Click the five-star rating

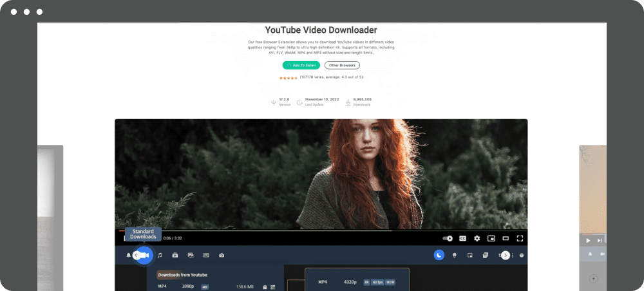coord(288,77)
